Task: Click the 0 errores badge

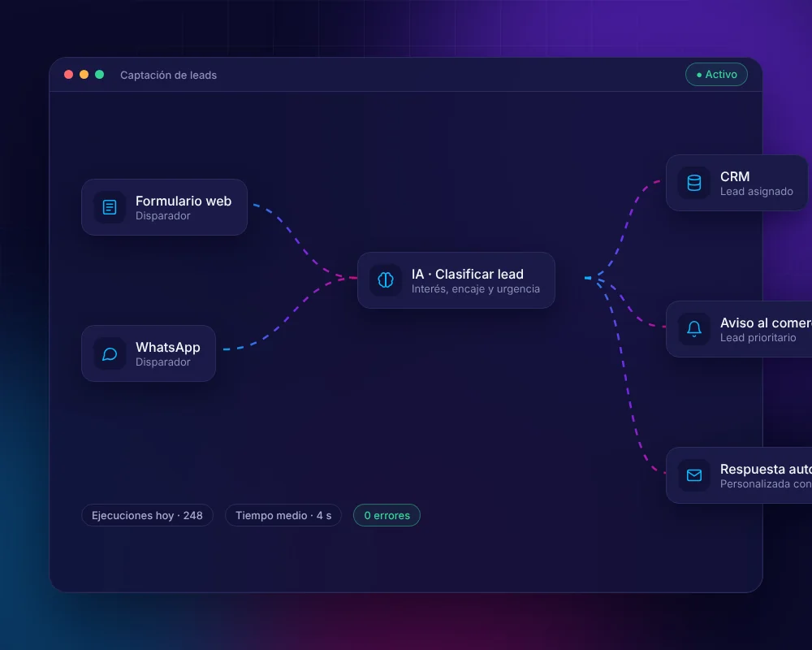Action: (x=387, y=515)
